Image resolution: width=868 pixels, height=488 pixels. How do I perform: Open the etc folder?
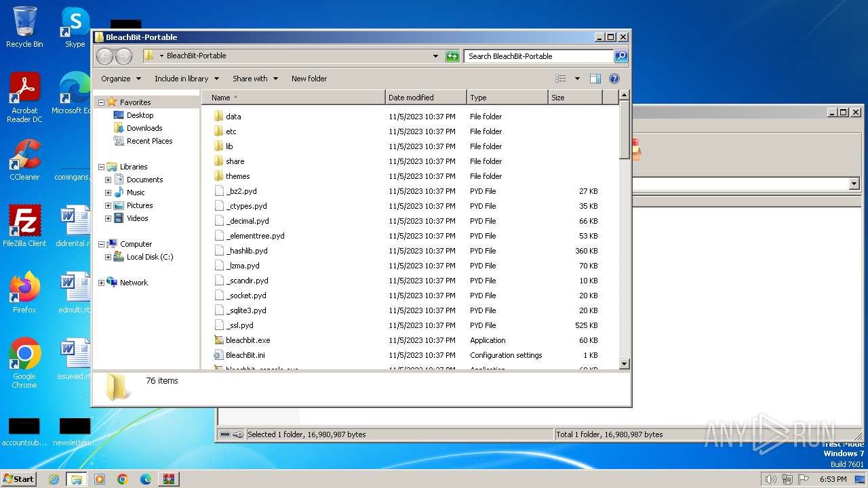click(x=231, y=131)
